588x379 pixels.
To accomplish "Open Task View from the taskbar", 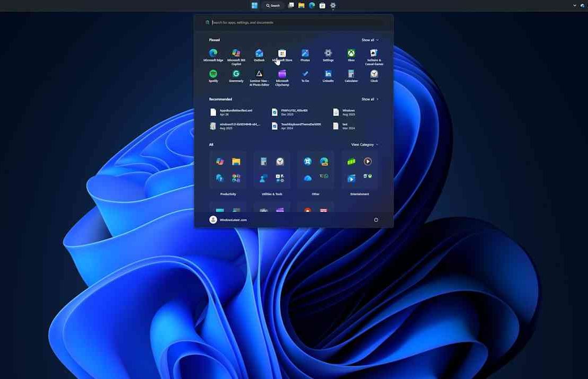I will click(x=291, y=5).
